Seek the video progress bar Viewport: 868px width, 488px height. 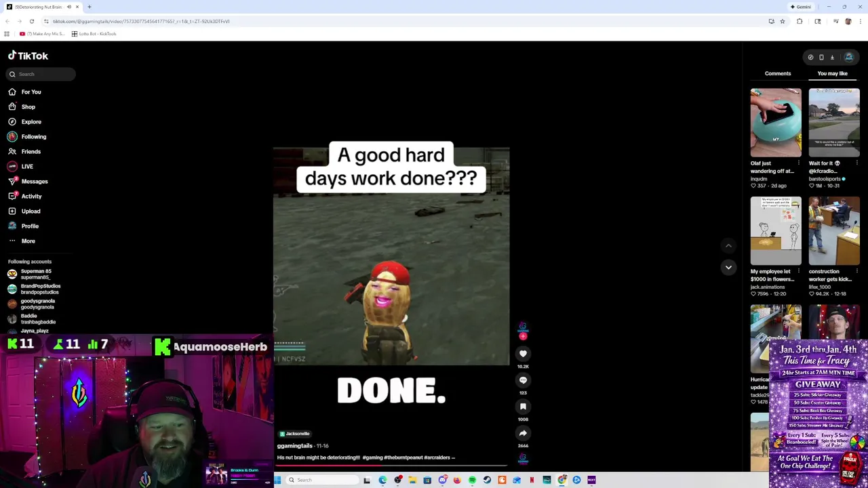point(391,466)
